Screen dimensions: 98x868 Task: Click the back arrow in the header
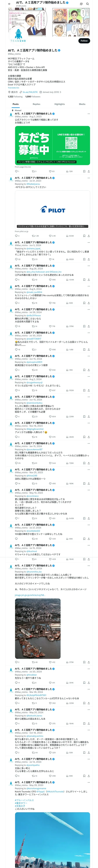(9, 4)
